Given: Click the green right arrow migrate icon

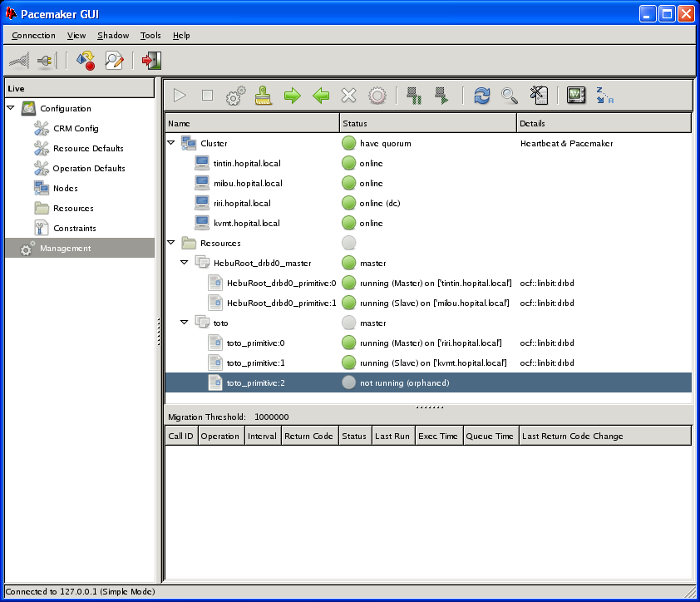Looking at the screenshot, I should [x=292, y=96].
